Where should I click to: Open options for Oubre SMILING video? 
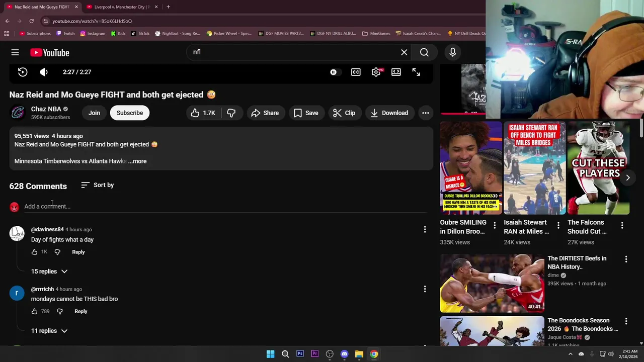point(495,225)
